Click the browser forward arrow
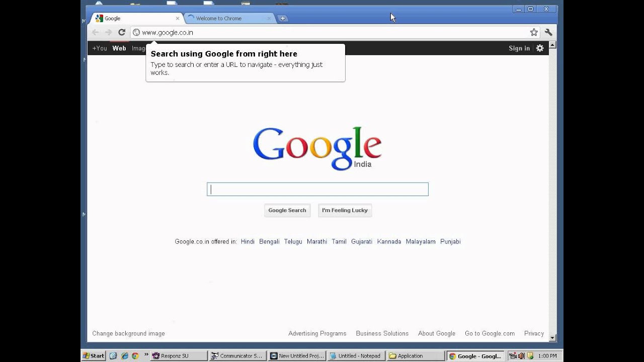Viewport: 644px width, 362px height. (109, 32)
